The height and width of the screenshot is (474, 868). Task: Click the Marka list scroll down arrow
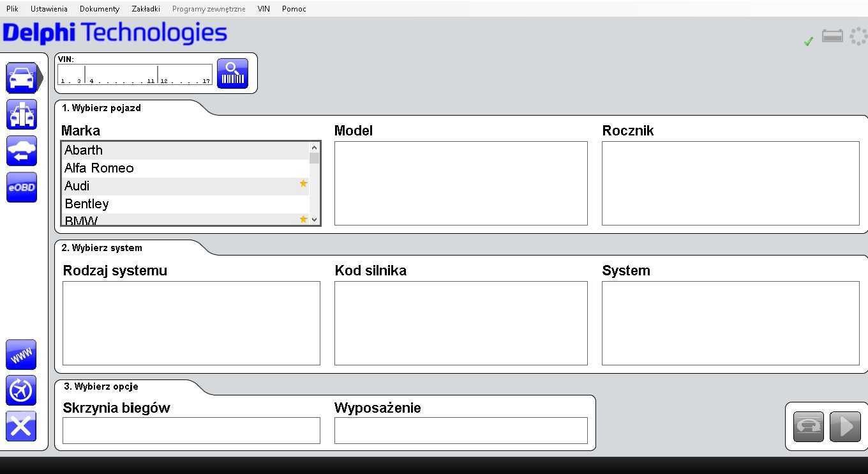tap(314, 219)
